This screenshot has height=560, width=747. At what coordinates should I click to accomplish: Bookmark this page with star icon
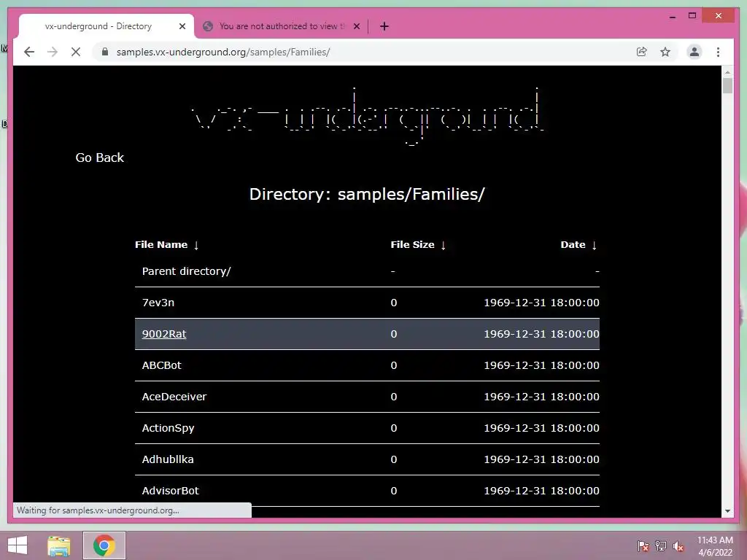(665, 52)
